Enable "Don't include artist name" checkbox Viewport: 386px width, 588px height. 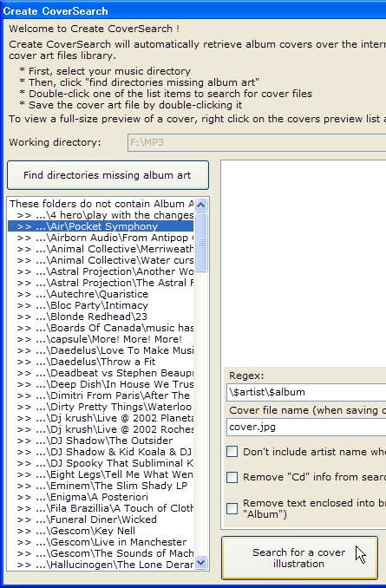click(232, 451)
